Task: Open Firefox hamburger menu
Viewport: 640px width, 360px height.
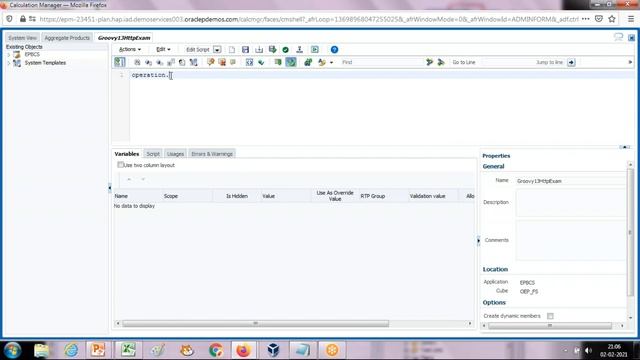Action: (631, 19)
